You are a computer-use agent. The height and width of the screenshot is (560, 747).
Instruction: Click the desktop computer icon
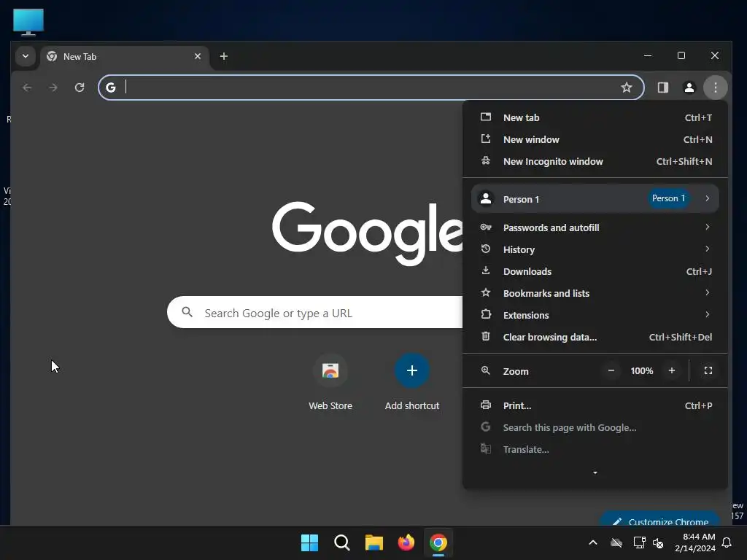pos(28,22)
